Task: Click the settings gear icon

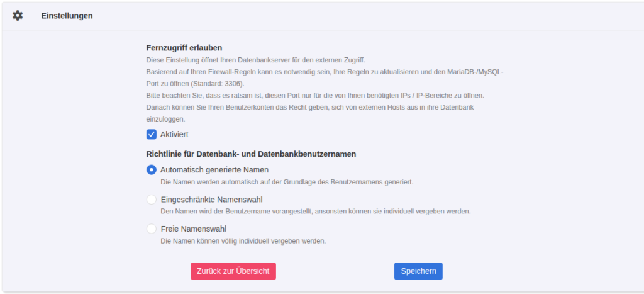Action: (x=18, y=16)
